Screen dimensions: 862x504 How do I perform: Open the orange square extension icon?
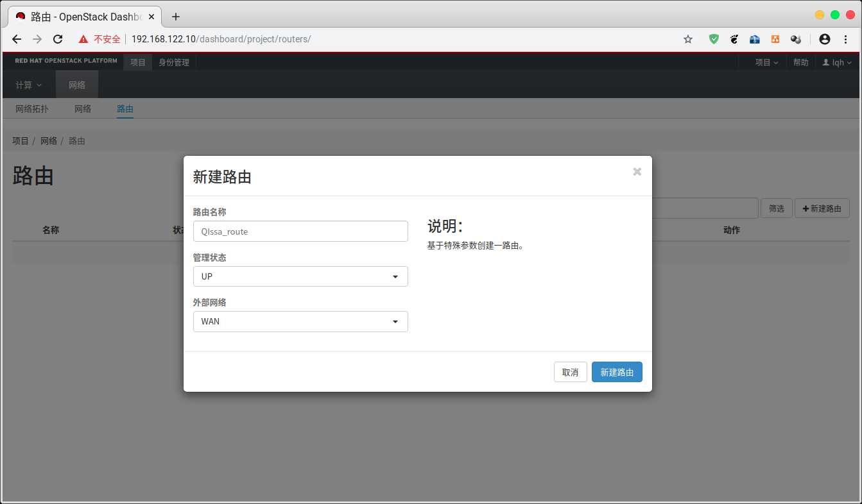(x=775, y=39)
